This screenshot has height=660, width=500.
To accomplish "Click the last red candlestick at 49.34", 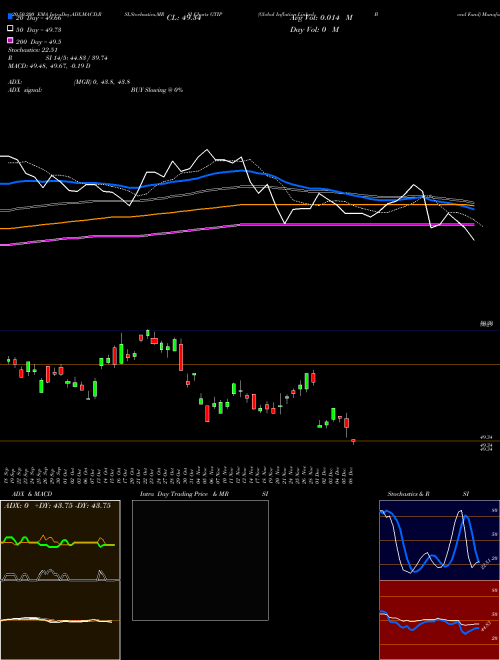I will [x=353, y=441].
